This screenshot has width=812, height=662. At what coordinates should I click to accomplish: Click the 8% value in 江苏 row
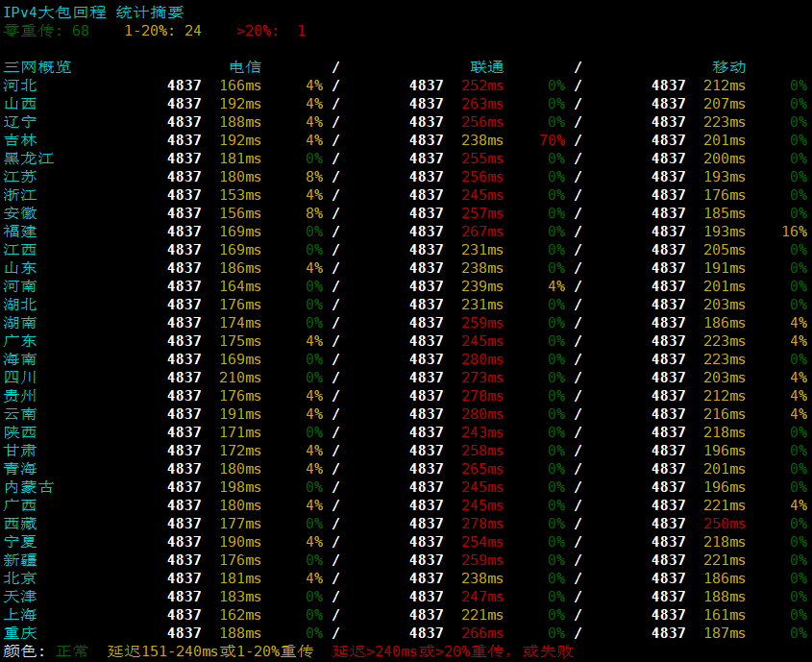coord(314,177)
